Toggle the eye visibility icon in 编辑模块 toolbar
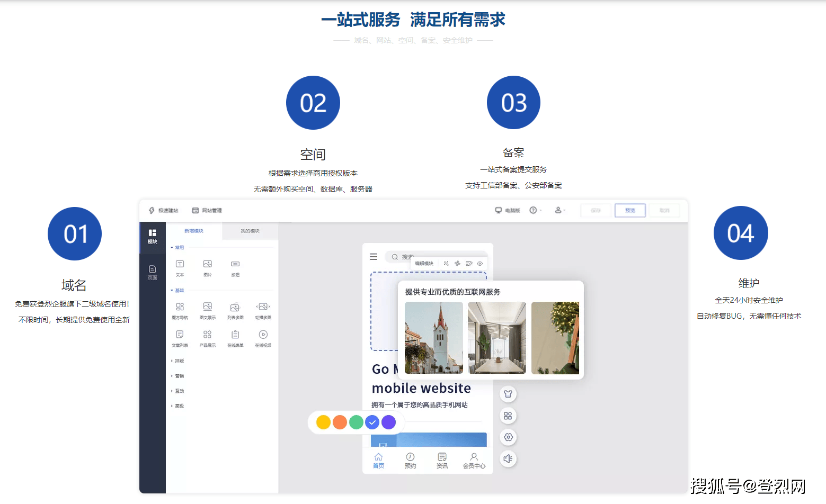Viewport: 826px width, 504px height. click(480, 263)
